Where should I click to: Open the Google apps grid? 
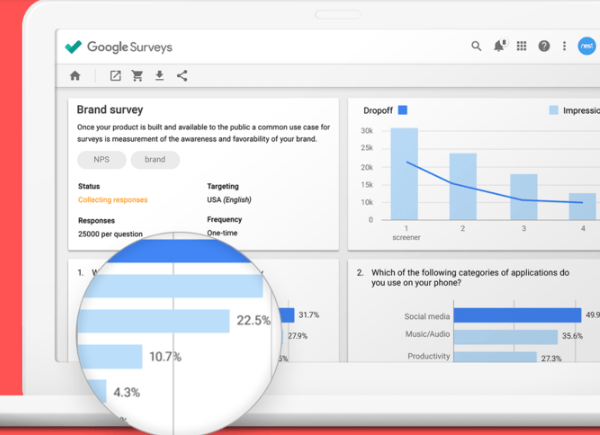tap(522, 46)
